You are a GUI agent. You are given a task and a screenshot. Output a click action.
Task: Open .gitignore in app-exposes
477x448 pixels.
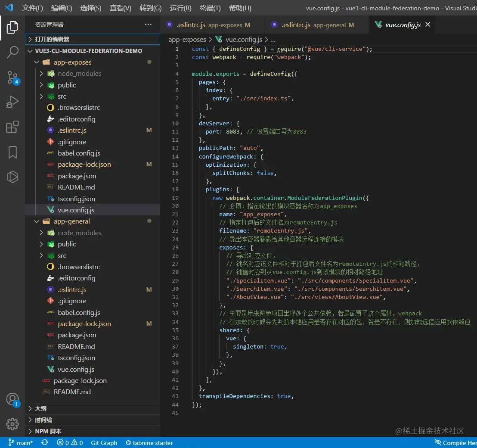[x=93, y=142]
